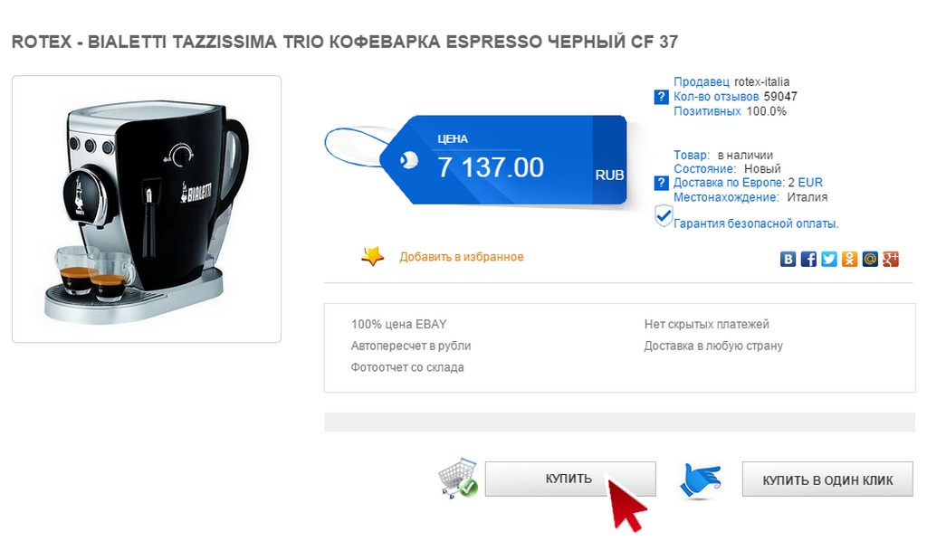The width and height of the screenshot is (927, 560).
Task: Click Добавить в избранное link
Action: click(x=462, y=257)
